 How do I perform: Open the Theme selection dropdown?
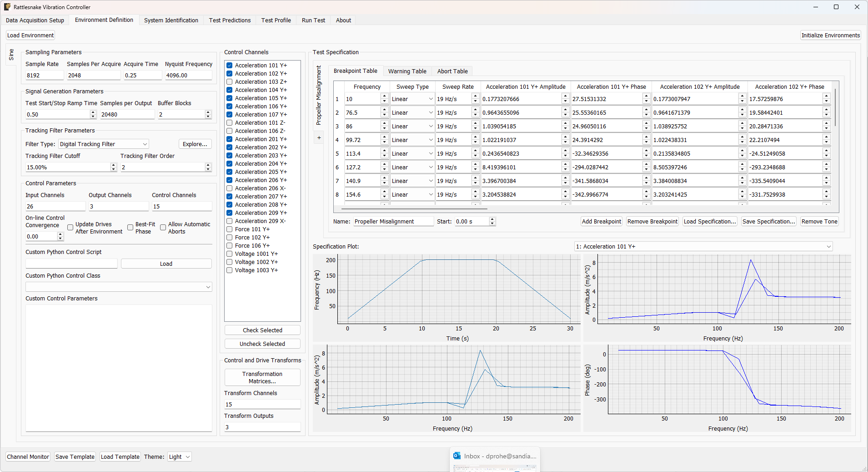[x=179, y=457]
